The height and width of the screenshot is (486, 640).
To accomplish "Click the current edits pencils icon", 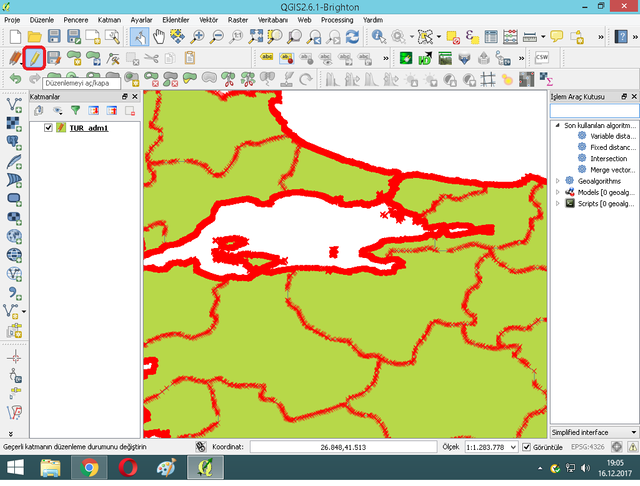I will [15, 58].
